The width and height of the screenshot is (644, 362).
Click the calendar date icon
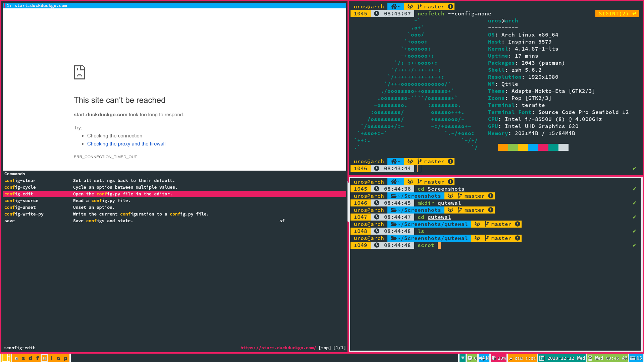(542, 358)
